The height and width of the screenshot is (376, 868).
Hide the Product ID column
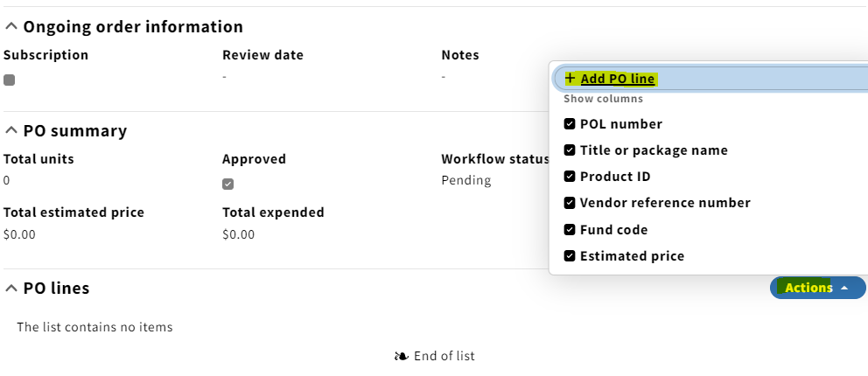(x=570, y=177)
